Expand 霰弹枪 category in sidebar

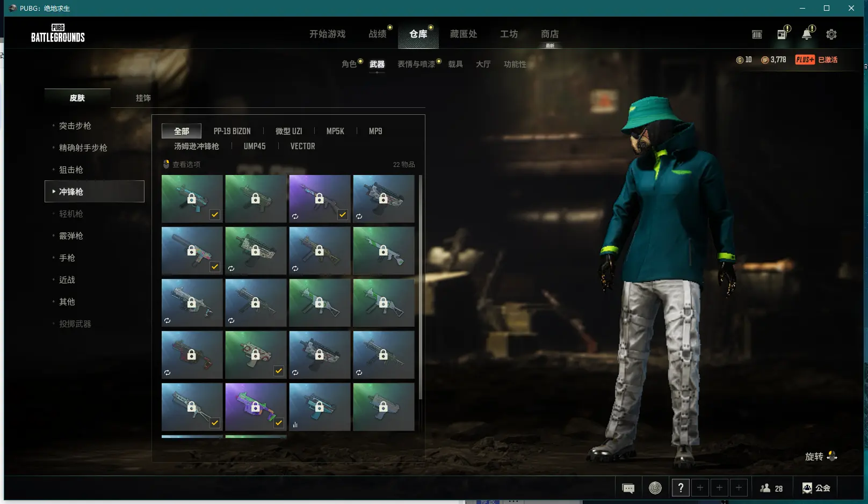pyautogui.click(x=71, y=236)
